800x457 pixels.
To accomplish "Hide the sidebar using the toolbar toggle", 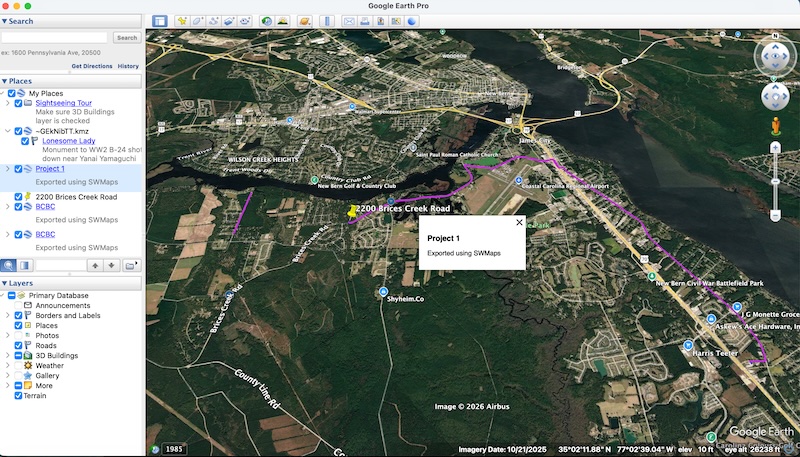I will pyautogui.click(x=160, y=21).
